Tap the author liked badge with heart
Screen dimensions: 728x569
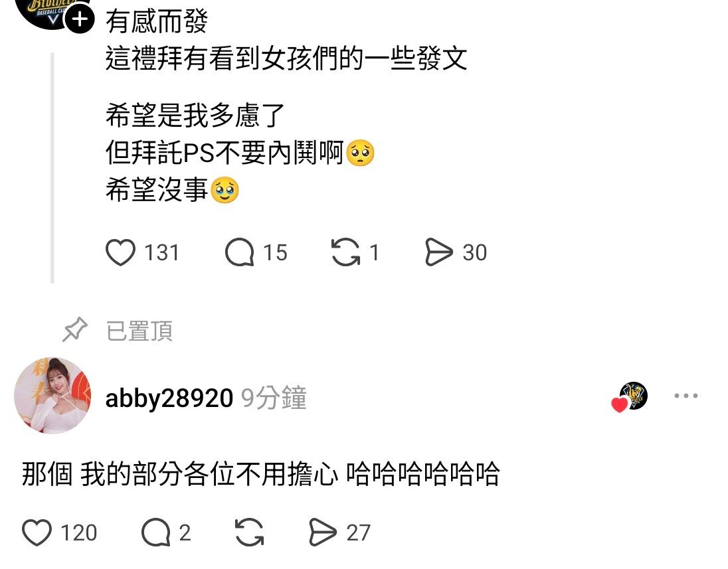click(630, 398)
